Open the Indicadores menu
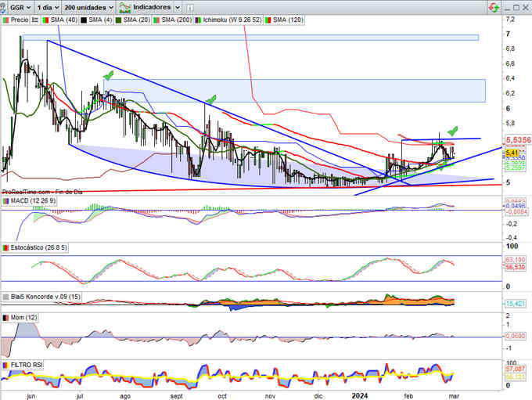Image resolution: width=532 pixels, height=400 pixels. [151, 6]
